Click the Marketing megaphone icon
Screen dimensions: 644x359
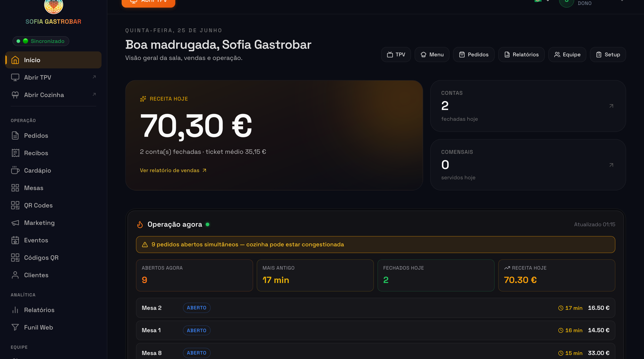[15, 223]
